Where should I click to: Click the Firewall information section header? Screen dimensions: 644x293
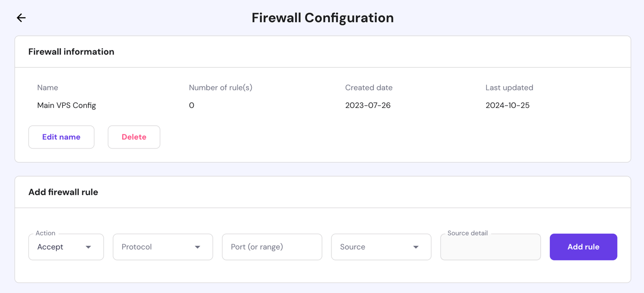(71, 51)
